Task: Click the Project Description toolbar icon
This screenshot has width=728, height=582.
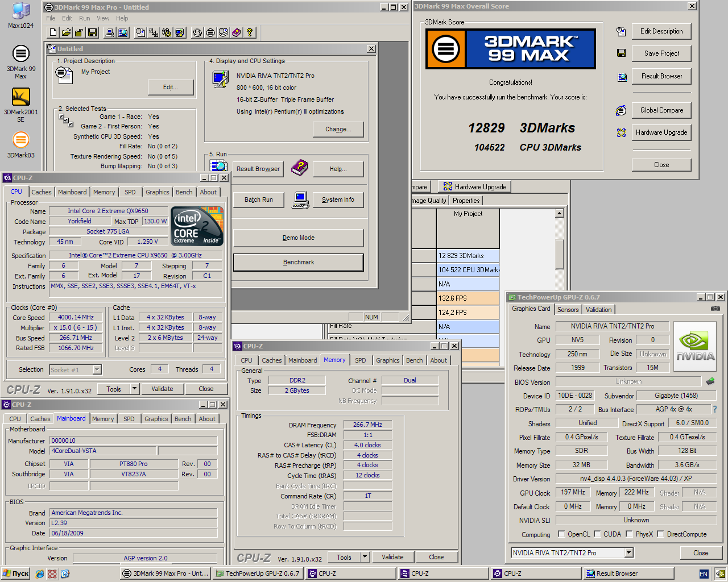Action: click(140, 32)
